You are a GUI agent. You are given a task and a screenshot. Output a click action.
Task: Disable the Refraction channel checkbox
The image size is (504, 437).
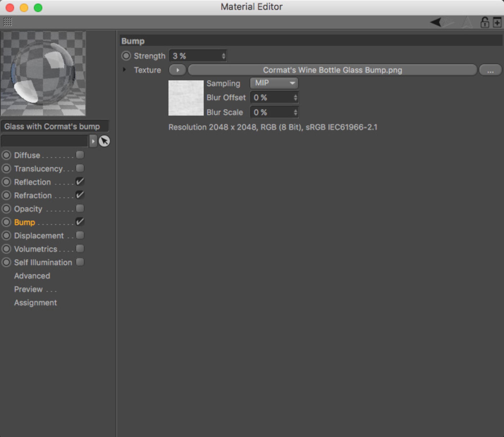(x=80, y=195)
